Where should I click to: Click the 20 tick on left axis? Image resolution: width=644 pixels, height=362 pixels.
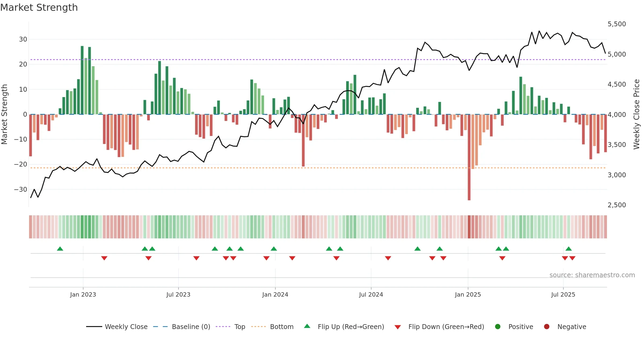click(x=23, y=64)
